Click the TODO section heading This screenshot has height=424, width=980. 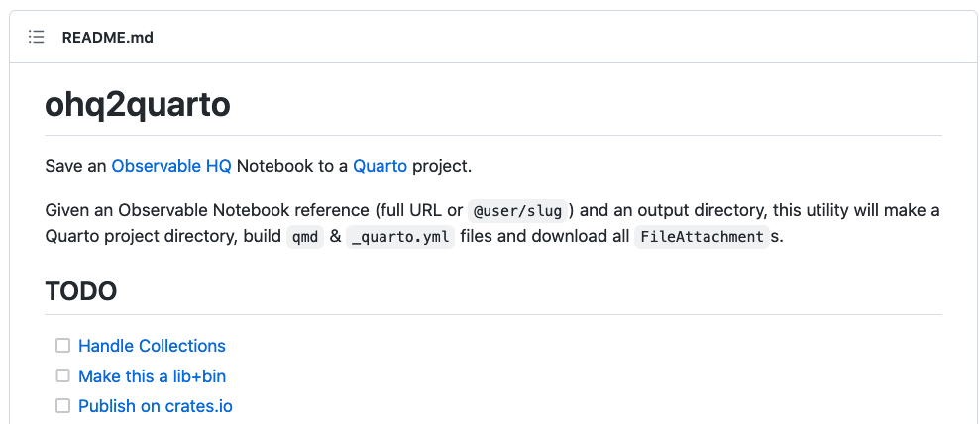[x=81, y=291]
